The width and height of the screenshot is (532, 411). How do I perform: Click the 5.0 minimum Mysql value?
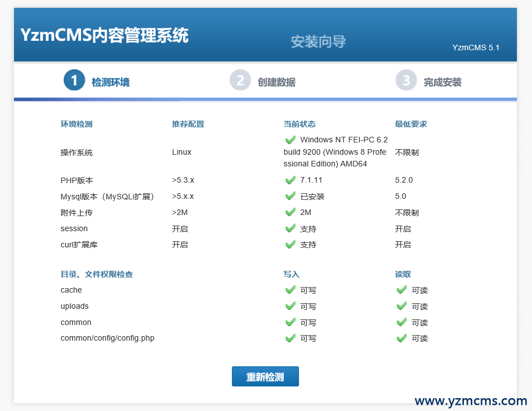[400, 196]
